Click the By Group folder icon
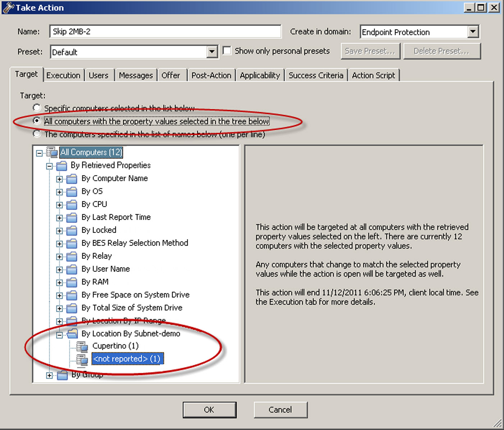The width and height of the screenshot is (504, 430). coord(61,375)
